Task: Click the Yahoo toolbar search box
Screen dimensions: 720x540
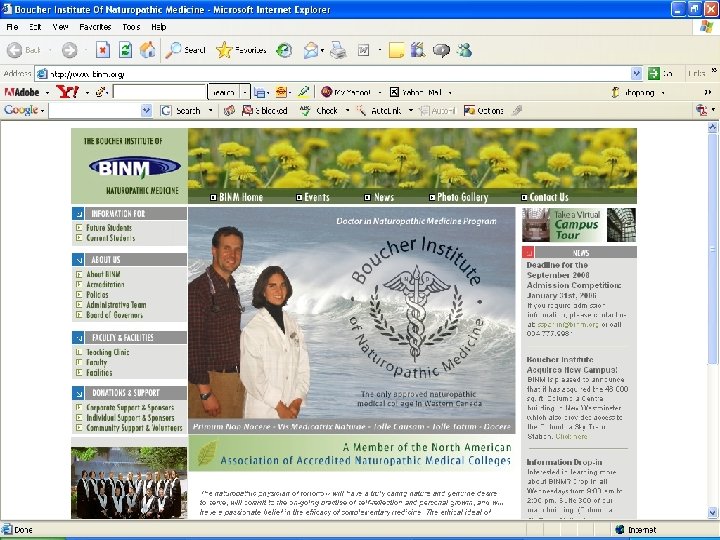Action: pos(159,92)
